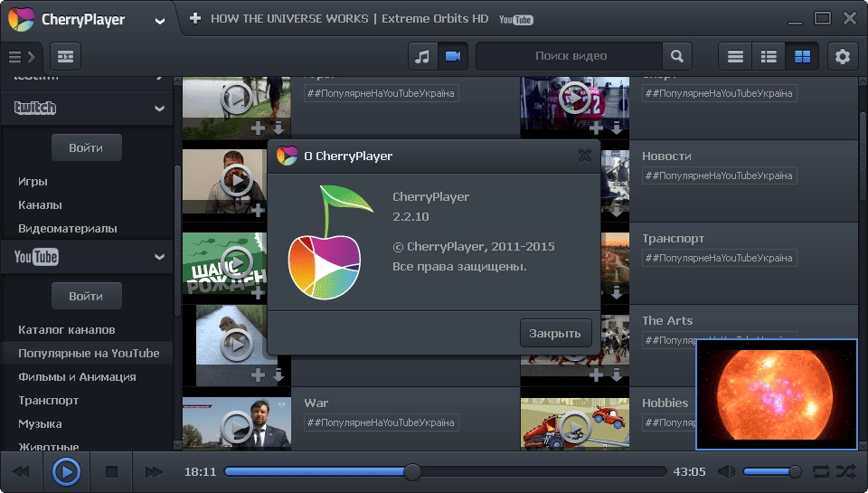Open Музыка in sidebar
868x493 pixels.
(x=40, y=423)
